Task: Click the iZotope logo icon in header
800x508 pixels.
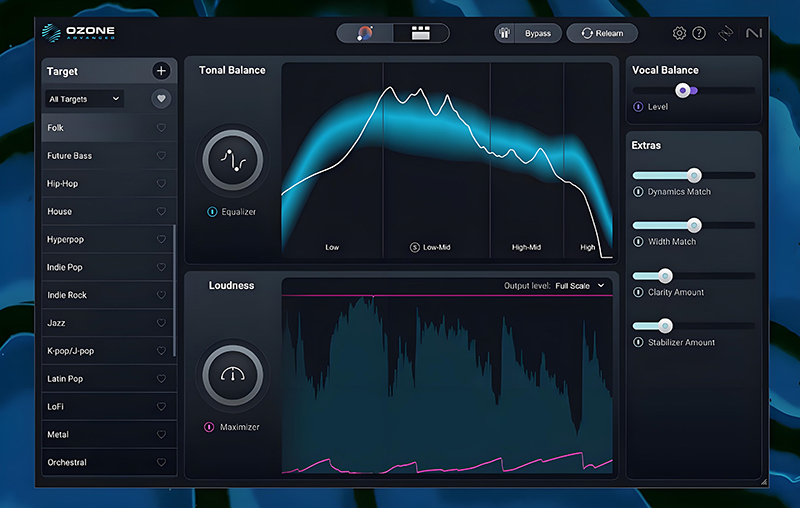Action: point(726,33)
